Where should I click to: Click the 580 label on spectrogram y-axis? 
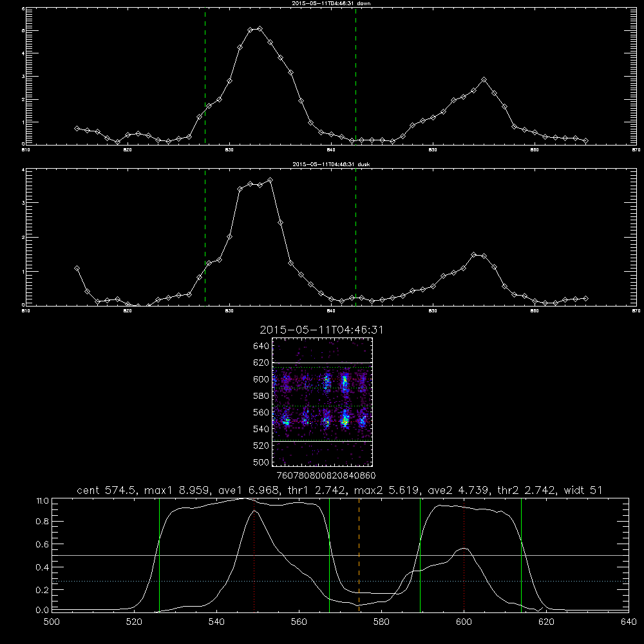coord(261,396)
